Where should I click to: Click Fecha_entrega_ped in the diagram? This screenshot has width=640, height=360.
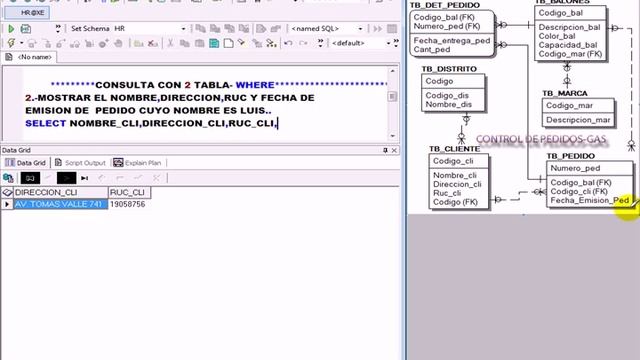point(452,40)
